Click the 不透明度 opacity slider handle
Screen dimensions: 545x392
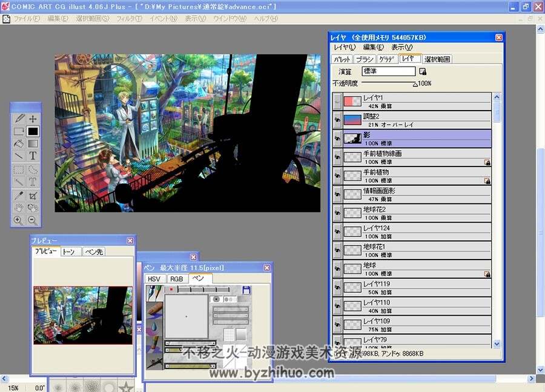tap(415, 84)
